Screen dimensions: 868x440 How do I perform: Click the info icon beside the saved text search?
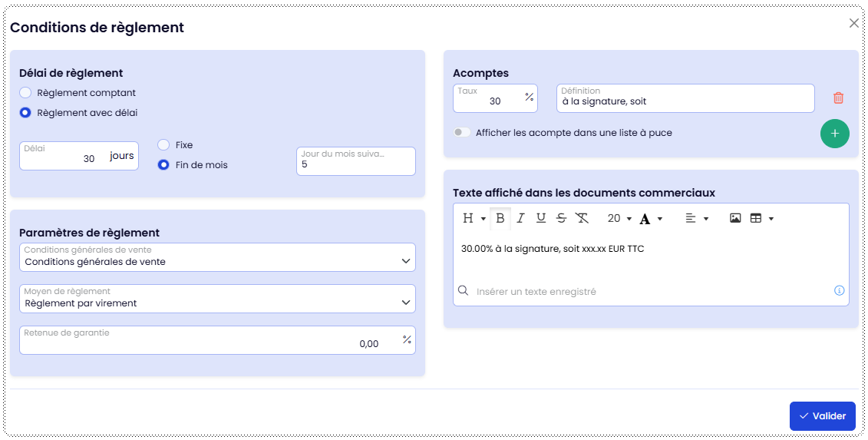pos(839,291)
